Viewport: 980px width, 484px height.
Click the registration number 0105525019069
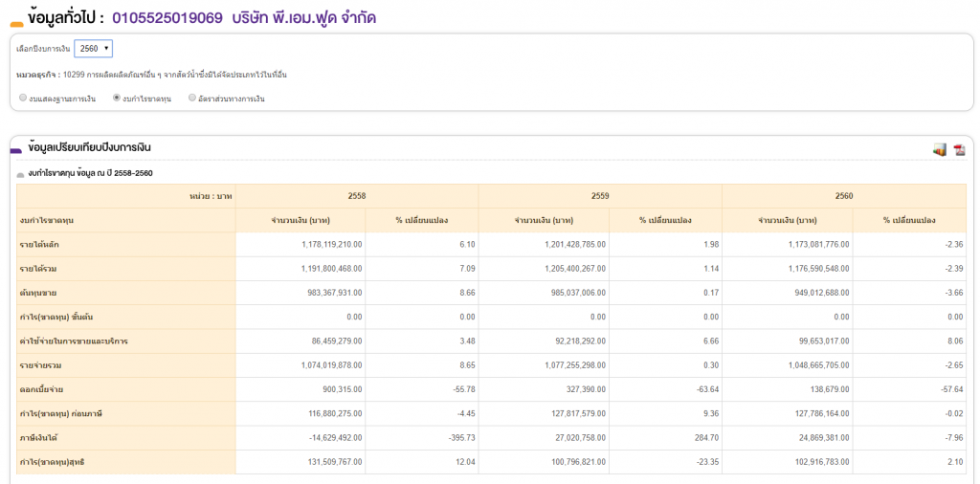click(x=167, y=17)
